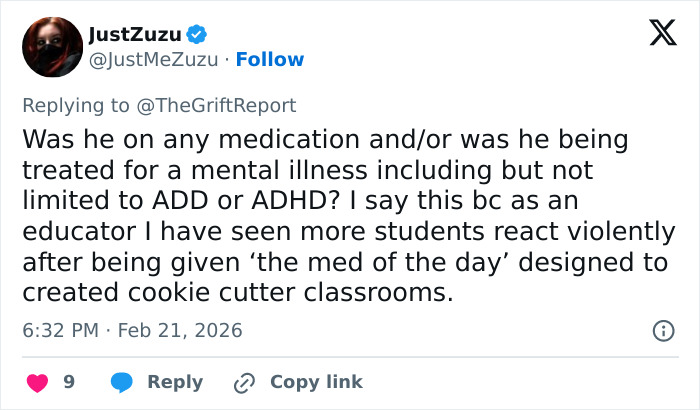Follow the JustZuzu account

click(x=271, y=60)
